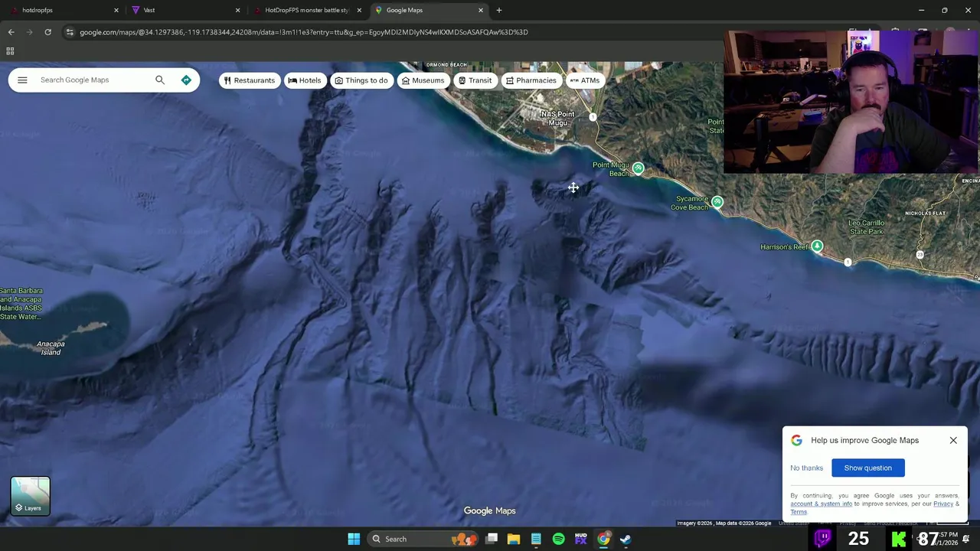Select the Leo Carrillo State Park label

866,227
